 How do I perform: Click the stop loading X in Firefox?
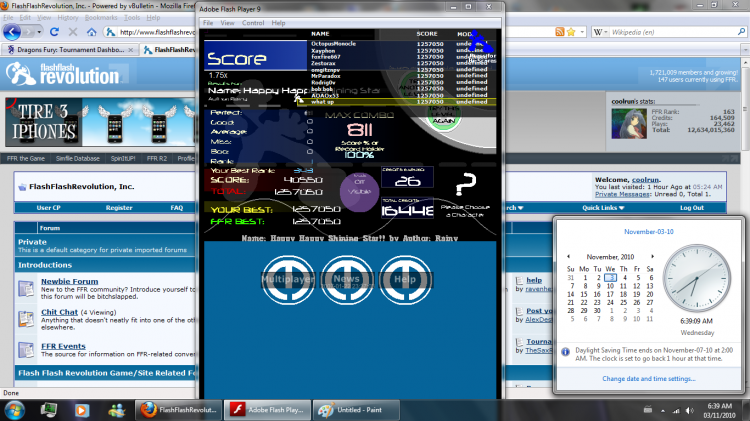pos(73,32)
